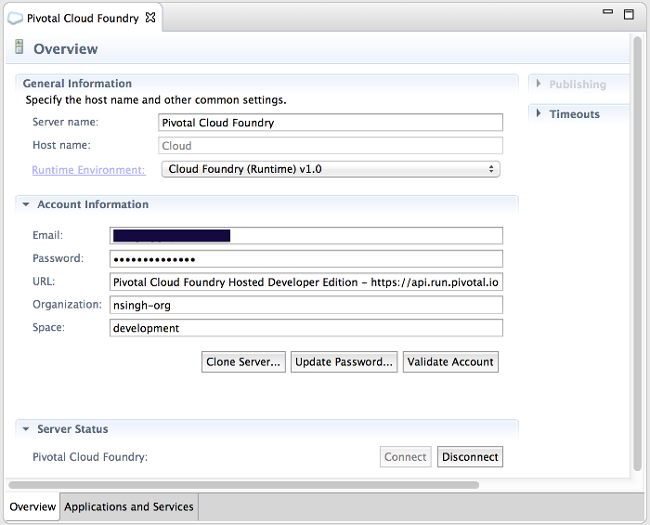Click the Space field showing development
The height and width of the screenshot is (525, 650).
[x=306, y=328]
